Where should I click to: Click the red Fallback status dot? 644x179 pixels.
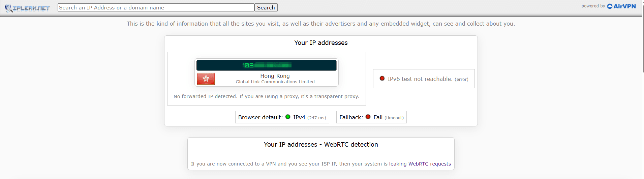(368, 117)
